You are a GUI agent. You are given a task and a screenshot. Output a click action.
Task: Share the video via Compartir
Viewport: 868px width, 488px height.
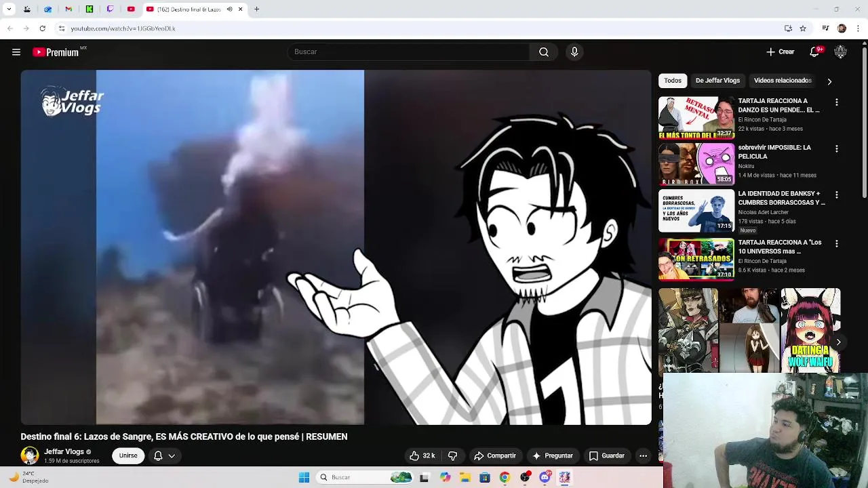(x=495, y=456)
